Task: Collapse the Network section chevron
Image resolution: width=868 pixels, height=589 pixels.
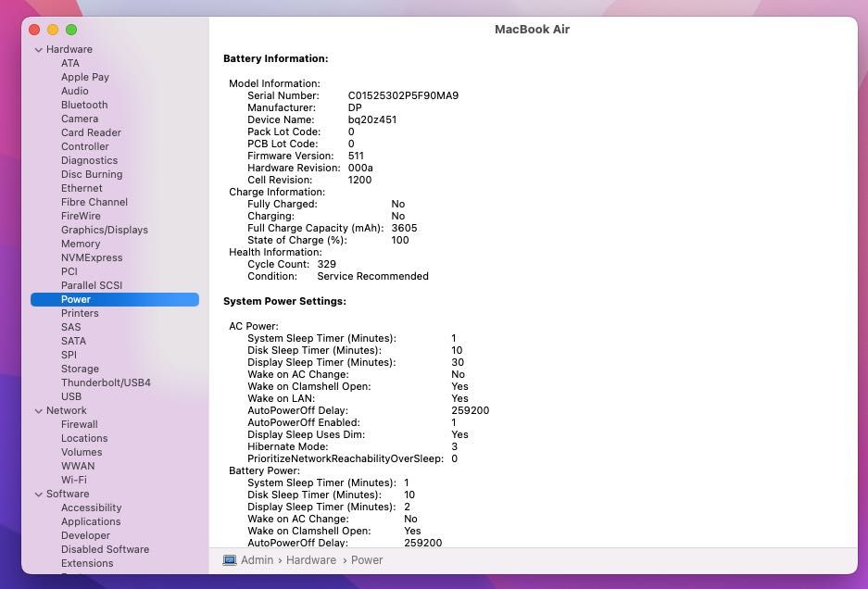Action: click(38, 411)
